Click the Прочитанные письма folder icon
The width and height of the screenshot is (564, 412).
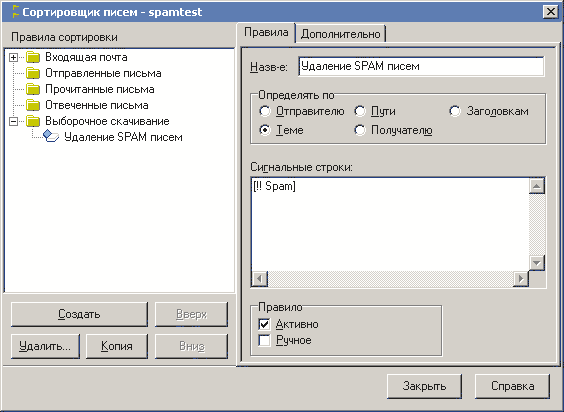tap(33, 89)
